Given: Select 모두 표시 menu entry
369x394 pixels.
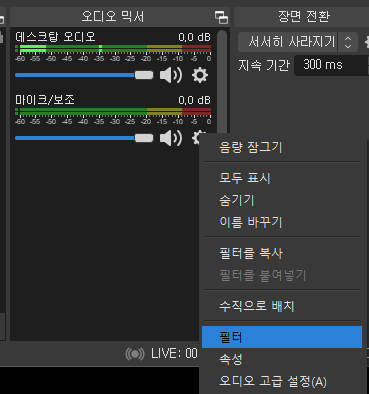Looking at the screenshot, I should (x=282, y=178).
